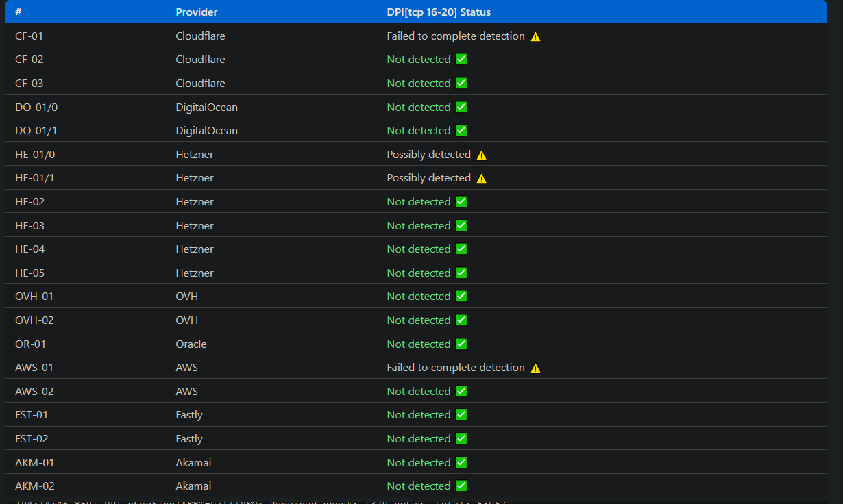Select the CF-01 identifier cell

point(29,36)
